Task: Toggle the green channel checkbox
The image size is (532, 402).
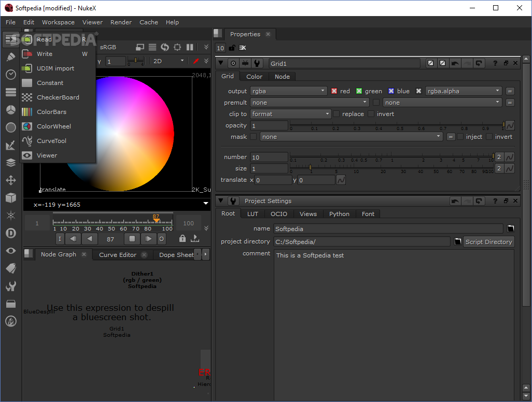Action: [x=359, y=91]
